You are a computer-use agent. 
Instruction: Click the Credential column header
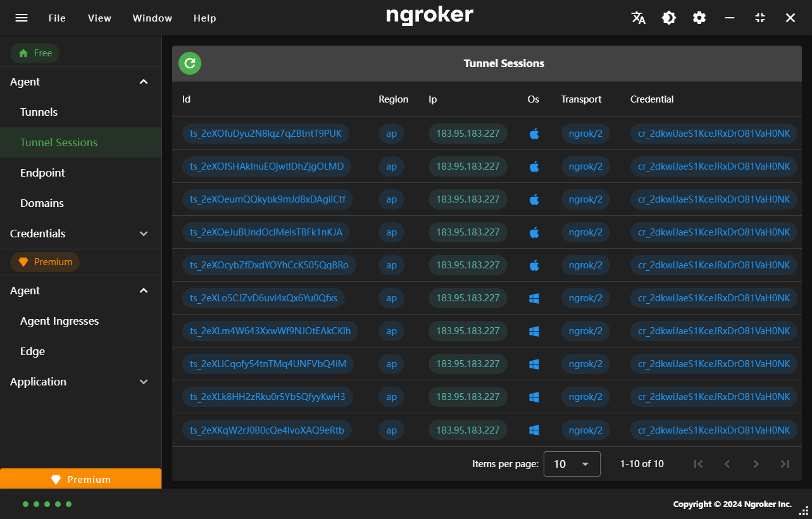pos(652,99)
